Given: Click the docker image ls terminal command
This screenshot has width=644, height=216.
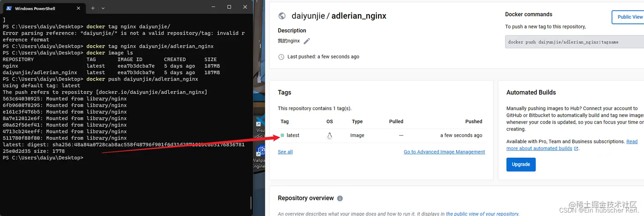Looking at the screenshot, I should point(109,53).
